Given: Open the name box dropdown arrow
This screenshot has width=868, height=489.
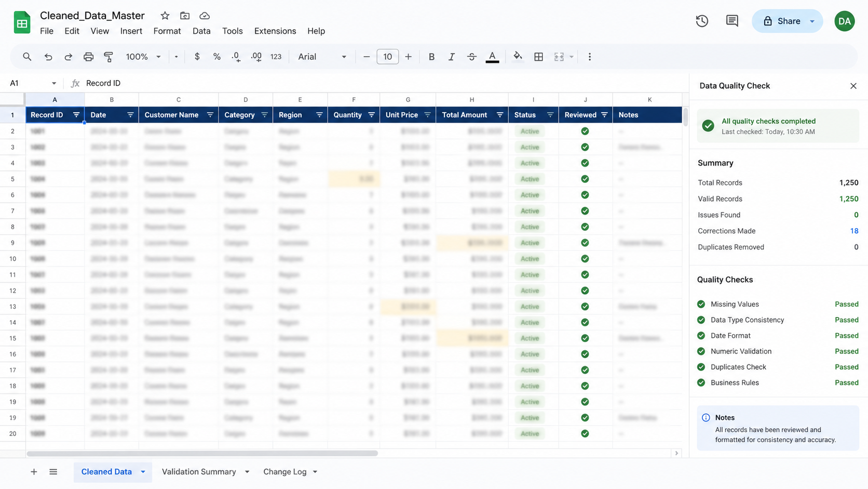Looking at the screenshot, I should click(x=53, y=83).
